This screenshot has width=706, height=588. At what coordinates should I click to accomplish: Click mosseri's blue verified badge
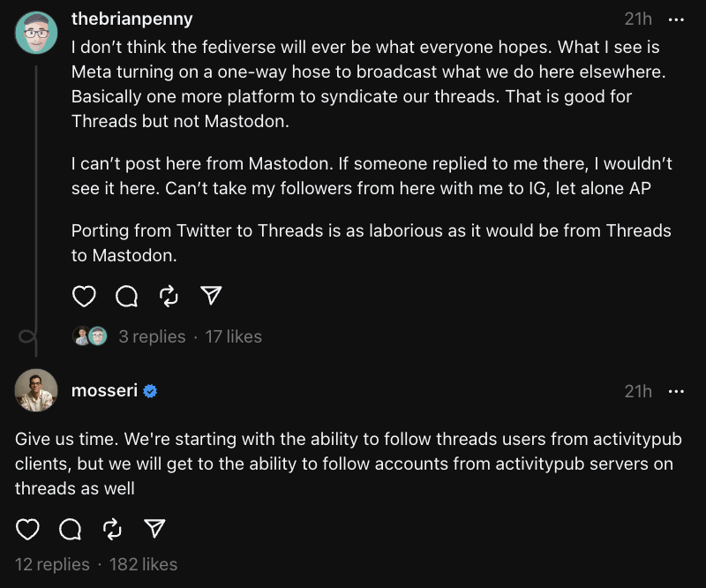pos(150,391)
